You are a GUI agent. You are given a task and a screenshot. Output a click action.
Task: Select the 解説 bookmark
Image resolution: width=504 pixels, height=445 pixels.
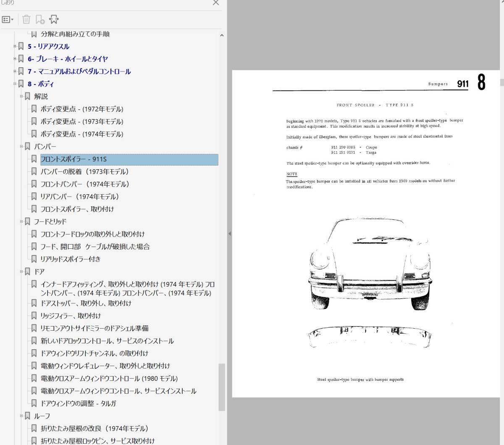coord(41,97)
